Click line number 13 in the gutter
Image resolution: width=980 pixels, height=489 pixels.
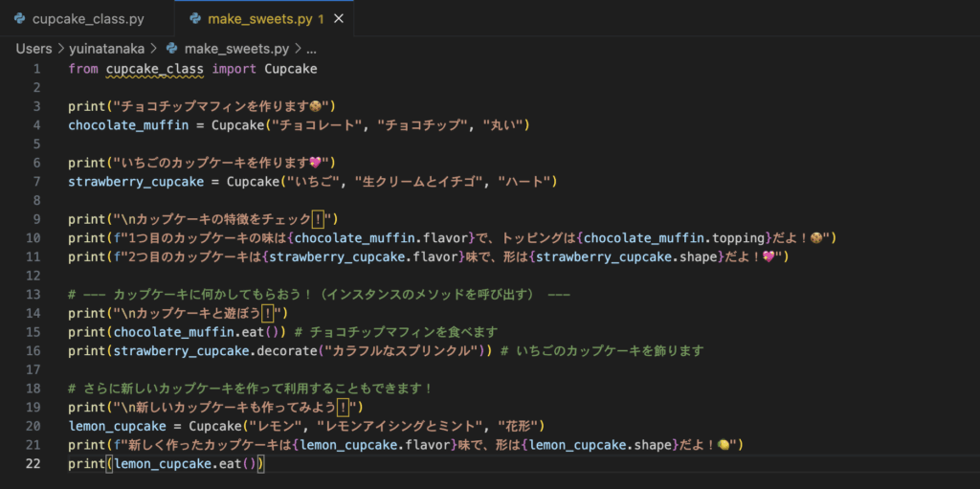(33, 295)
